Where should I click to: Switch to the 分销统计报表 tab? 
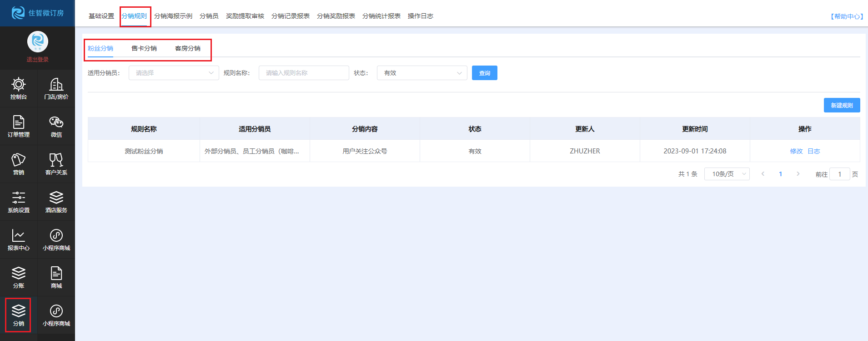[x=381, y=16]
